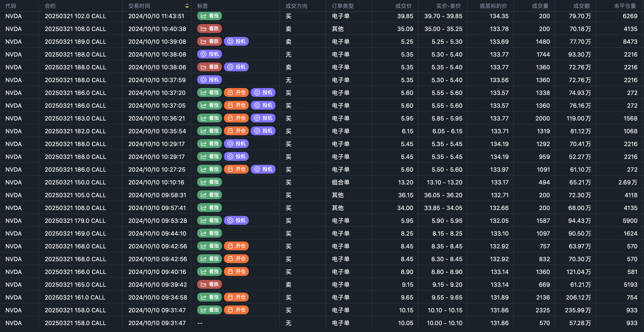Click the 未平仓量 column header
Image resolution: width=644 pixels, height=332 pixels.
coord(625,6)
